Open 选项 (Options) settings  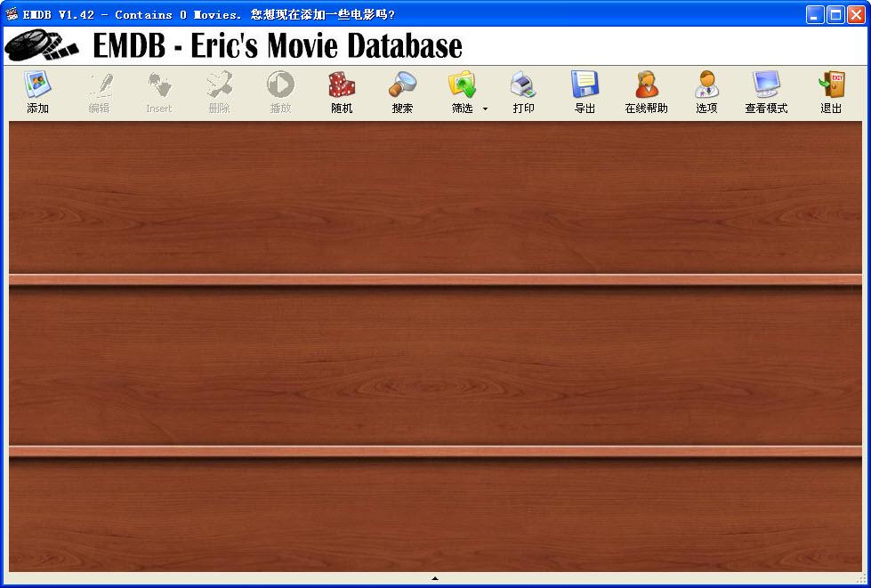pos(706,92)
